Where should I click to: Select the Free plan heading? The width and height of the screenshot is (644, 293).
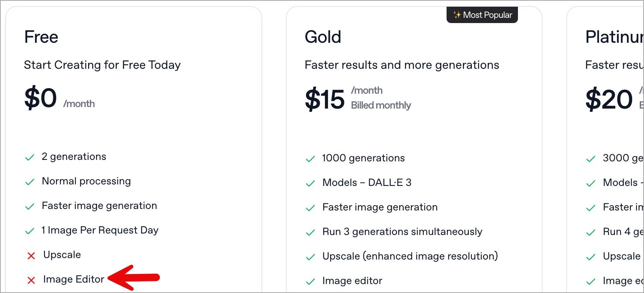(x=41, y=37)
